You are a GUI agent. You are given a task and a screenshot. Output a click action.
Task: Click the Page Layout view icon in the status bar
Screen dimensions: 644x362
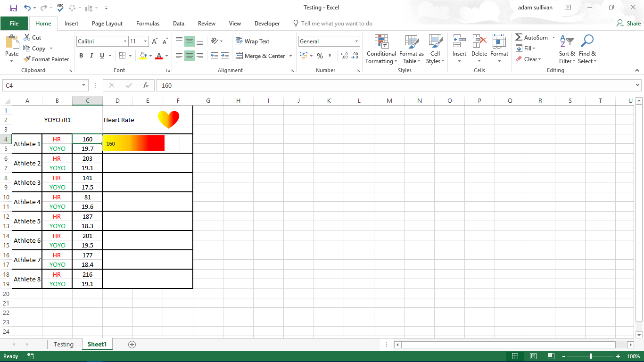pyautogui.click(x=533, y=356)
